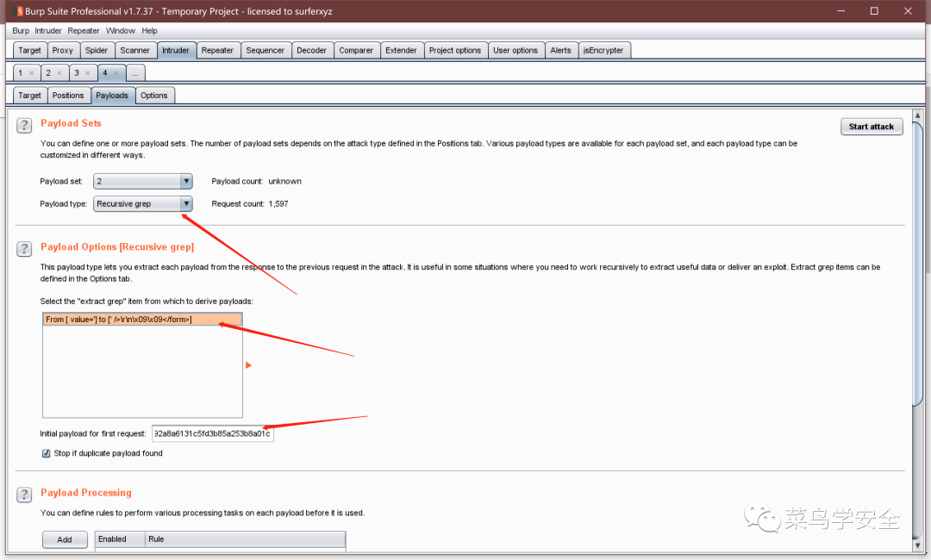Select Intruder attack tab 4

click(105, 73)
